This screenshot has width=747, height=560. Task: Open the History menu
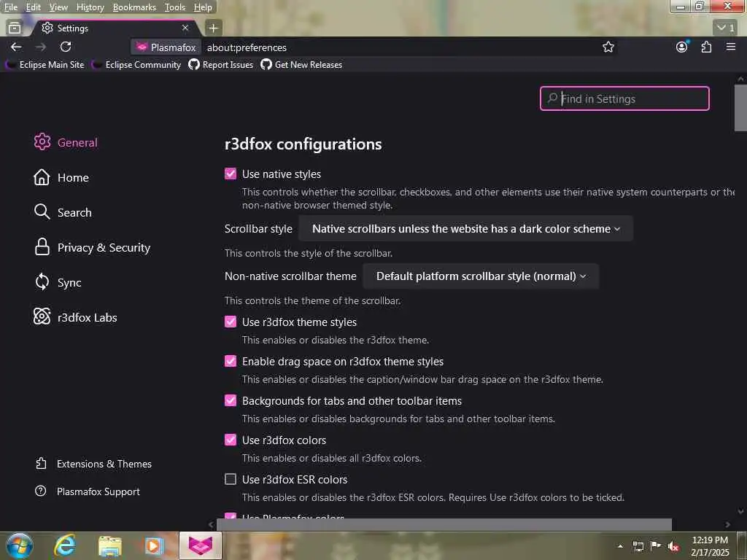tap(90, 7)
